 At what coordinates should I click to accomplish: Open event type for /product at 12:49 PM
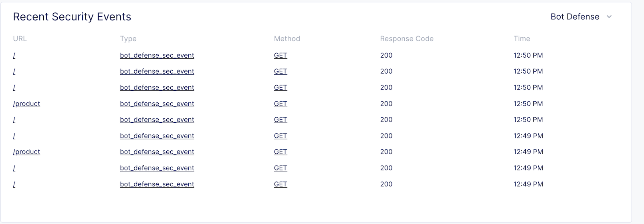[x=157, y=152]
